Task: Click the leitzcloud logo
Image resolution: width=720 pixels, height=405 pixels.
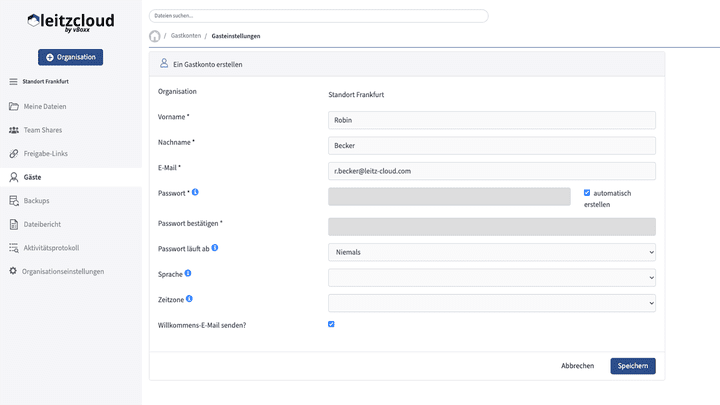Action: [70, 22]
